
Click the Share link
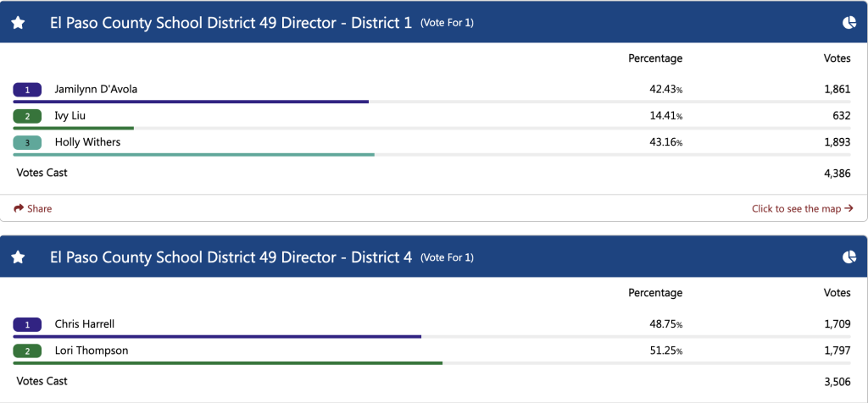39,208
